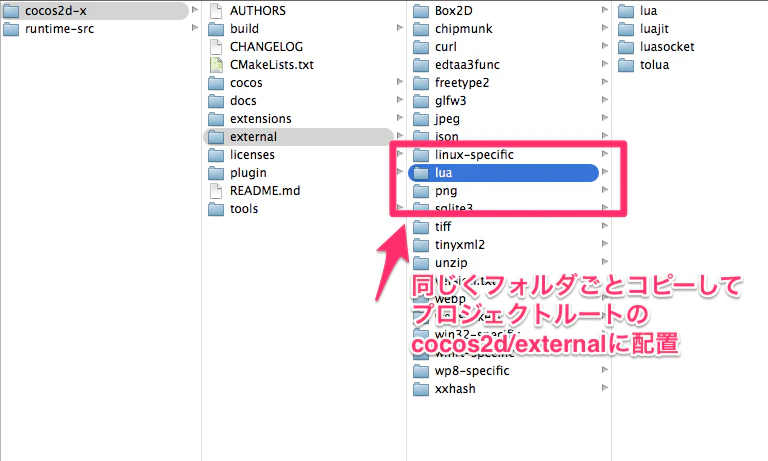Expand the docs folder arrow

click(x=400, y=100)
